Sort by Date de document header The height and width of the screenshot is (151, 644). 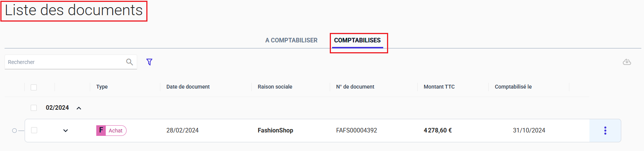tap(188, 87)
